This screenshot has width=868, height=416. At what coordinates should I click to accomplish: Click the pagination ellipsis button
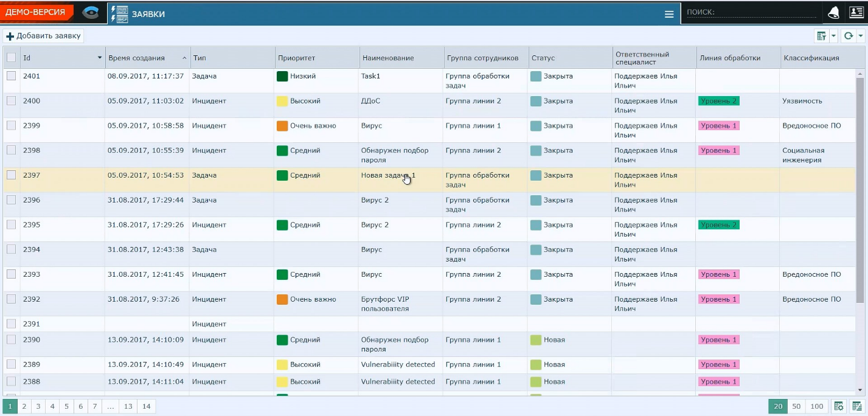(110, 406)
